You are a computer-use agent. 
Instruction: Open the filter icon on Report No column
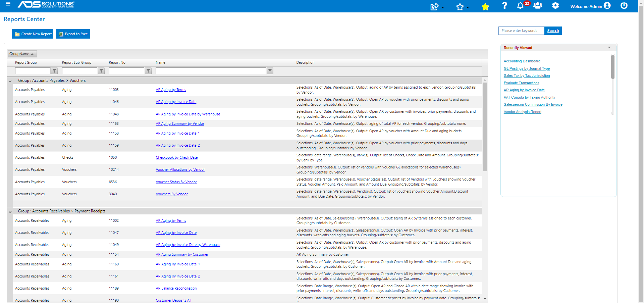148,71
